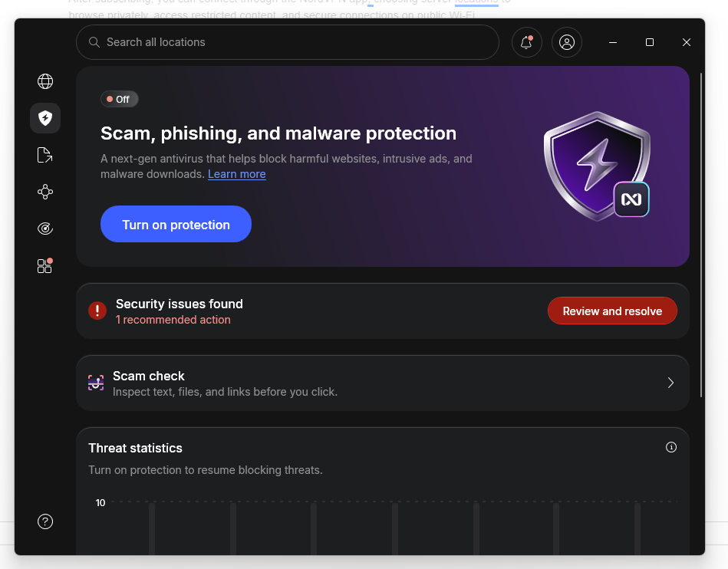Click 'Turn on protection to resume blocking threats.'

pyautogui.click(x=206, y=470)
